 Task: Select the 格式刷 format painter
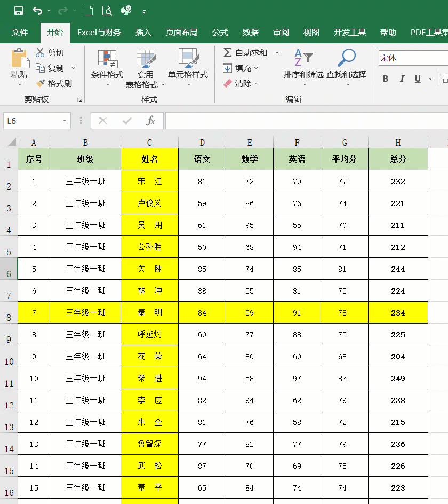54,84
